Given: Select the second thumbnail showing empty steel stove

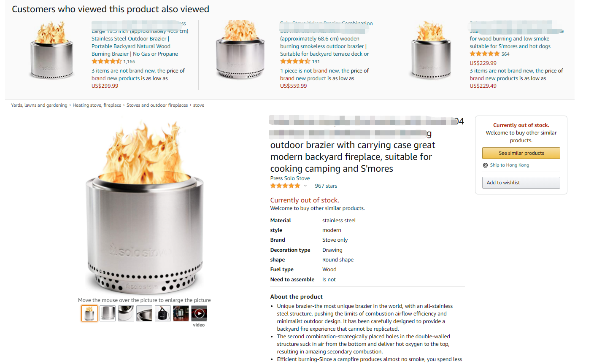Looking at the screenshot, I should (108, 313).
